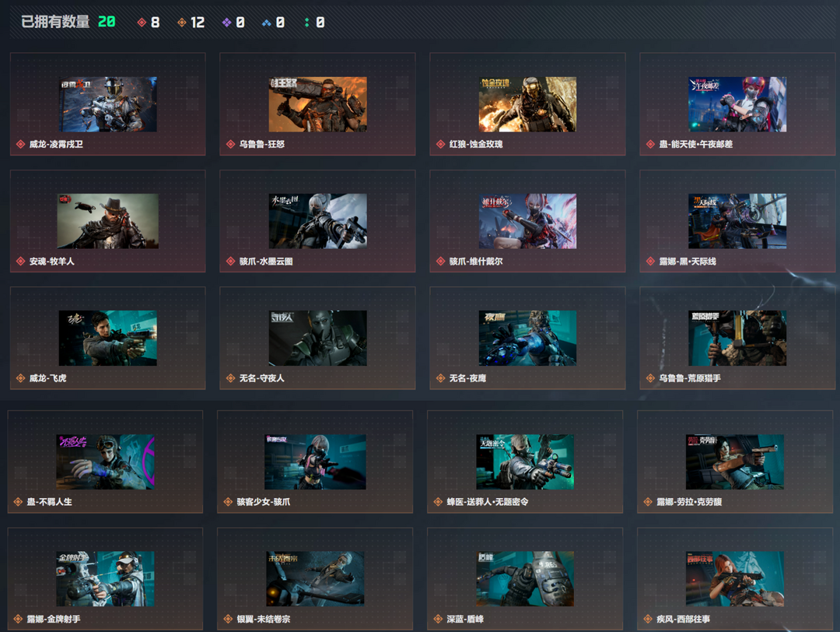This screenshot has height=632, width=840.
Task: Open the 威龙-凌霄戍卫 skin thumbnail
Action: [107, 104]
